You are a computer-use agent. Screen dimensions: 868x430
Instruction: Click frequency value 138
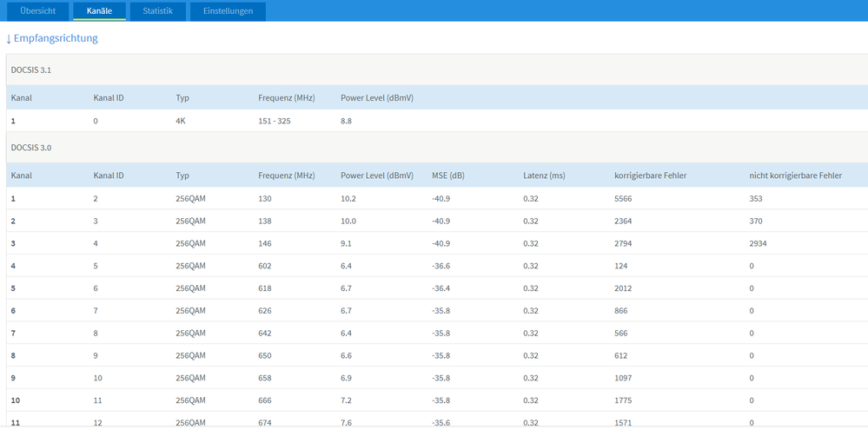point(265,222)
